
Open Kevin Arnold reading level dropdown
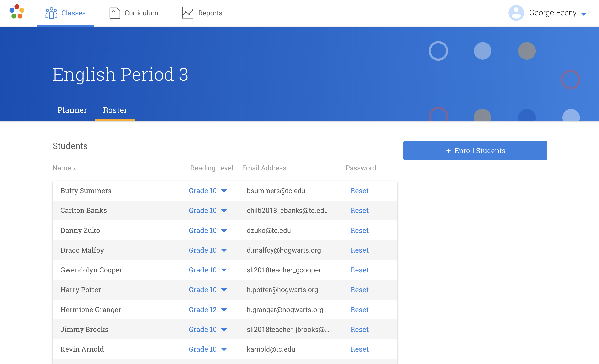[208, 349]
